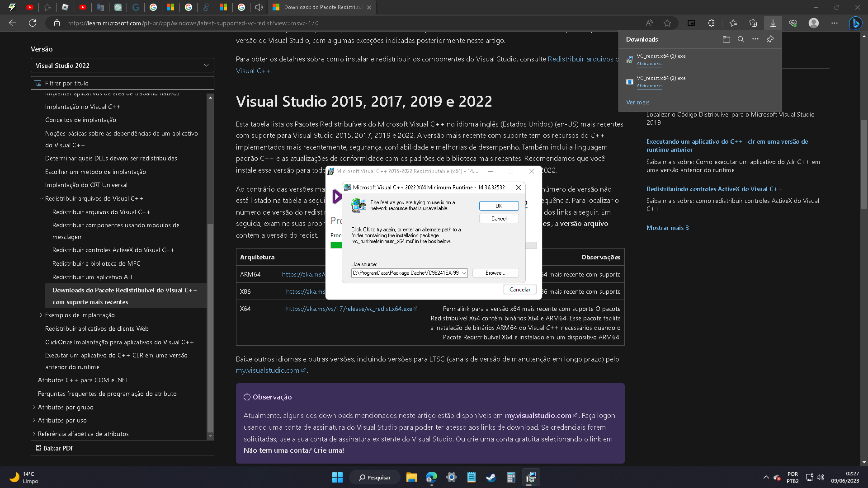Click Abrir arquivo for VC_redist.x64 (3).exe
Screen dimensions: 868x488
click(x=649, y=64)
